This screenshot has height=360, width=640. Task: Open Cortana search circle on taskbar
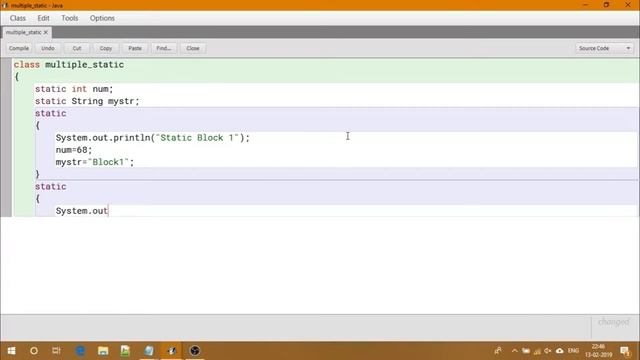(x=34, y=351)
